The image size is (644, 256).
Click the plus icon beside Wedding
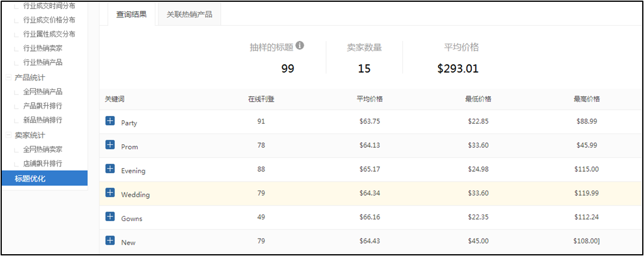point(110,193)
